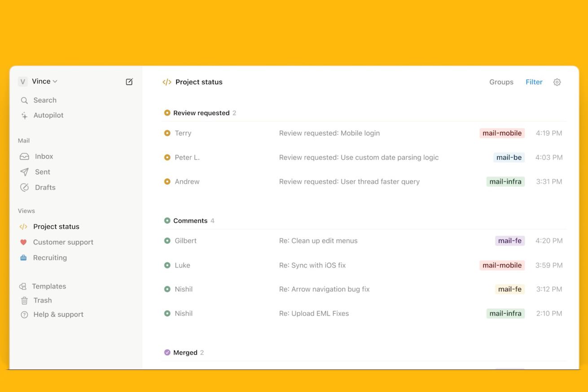The height and width of the screenshot is (392, 588).
Task: Toggle status dot for Andrew's review request
Action: point(167,182)
